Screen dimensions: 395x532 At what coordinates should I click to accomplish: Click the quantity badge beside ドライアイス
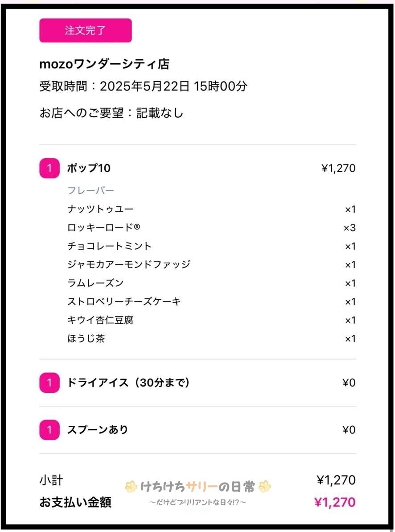(x=49, y=383)
